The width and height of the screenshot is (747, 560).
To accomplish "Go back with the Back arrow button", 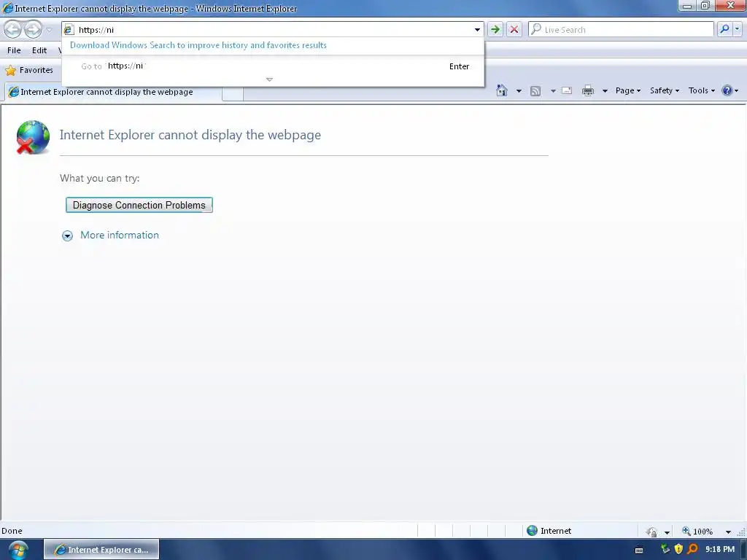I will point(13,29).
